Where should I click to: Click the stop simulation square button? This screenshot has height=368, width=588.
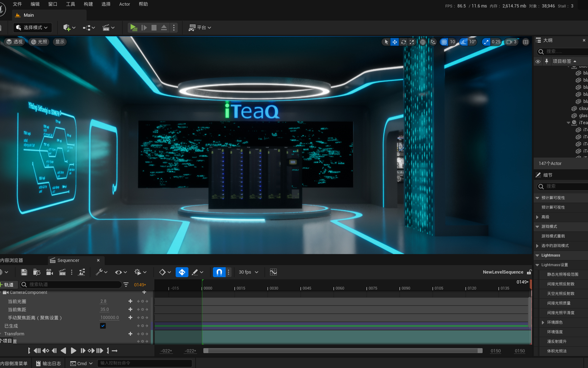154,28
